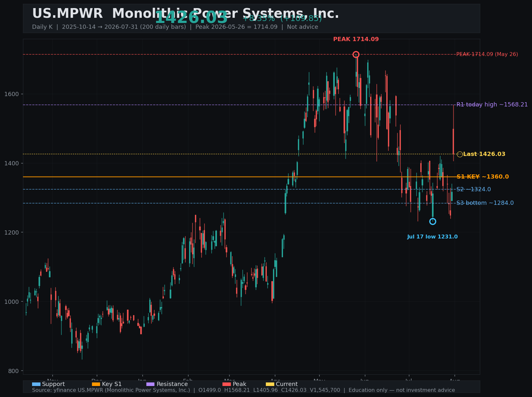Click the 'US.MPWR' ticker in the title
The width and height of the screenshot is (532, 397).
tap(67, 14)
